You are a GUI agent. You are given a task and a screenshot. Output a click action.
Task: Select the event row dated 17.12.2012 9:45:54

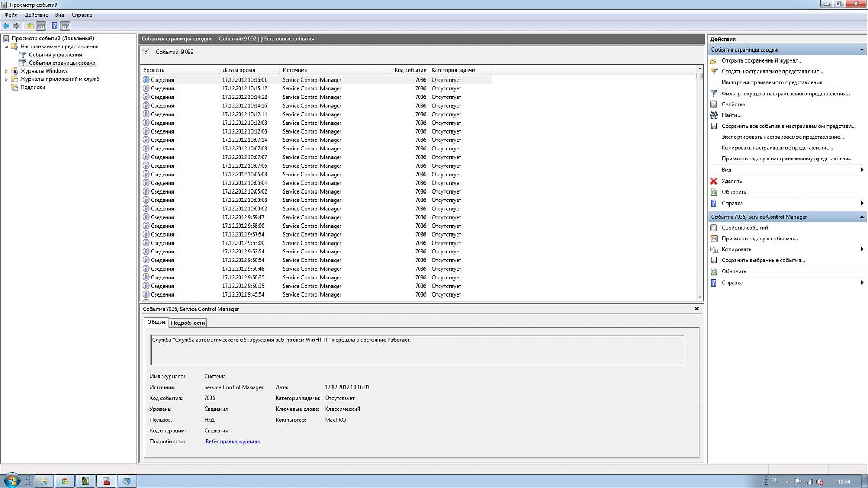(x=316, y=294)
